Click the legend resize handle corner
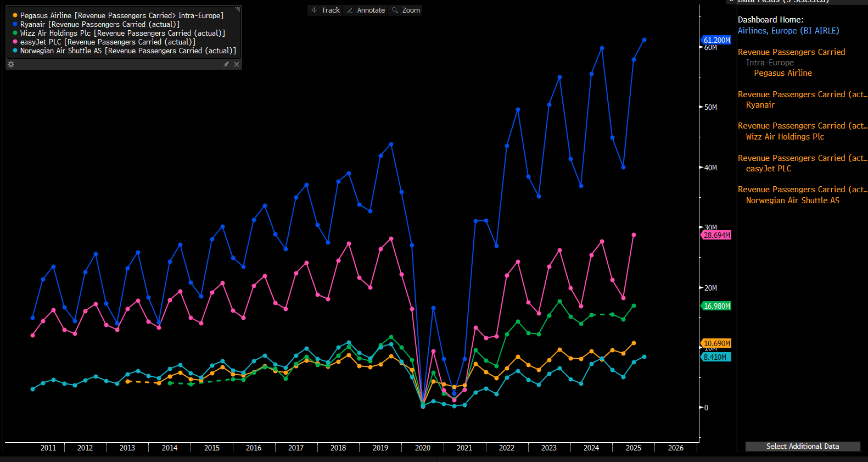868x462 pixels. 238,9
